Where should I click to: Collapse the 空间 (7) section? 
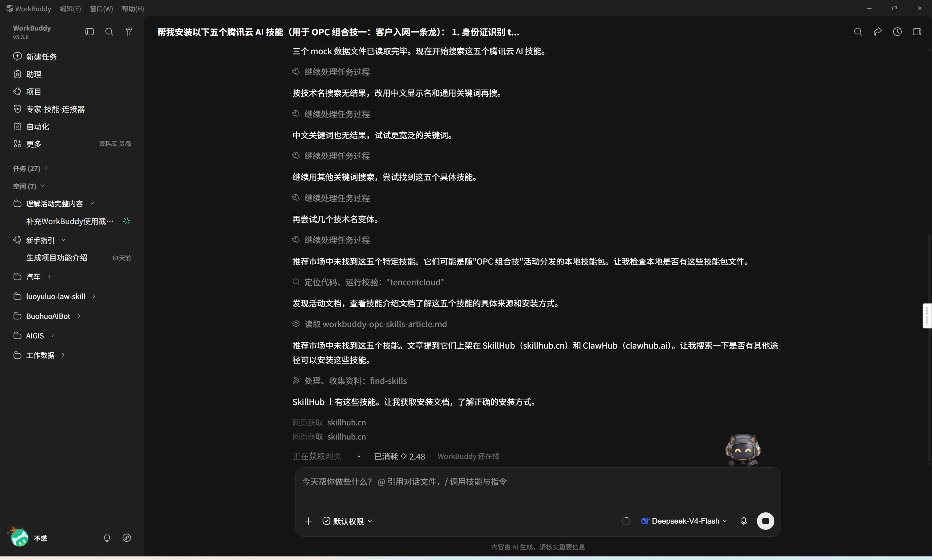29,186
